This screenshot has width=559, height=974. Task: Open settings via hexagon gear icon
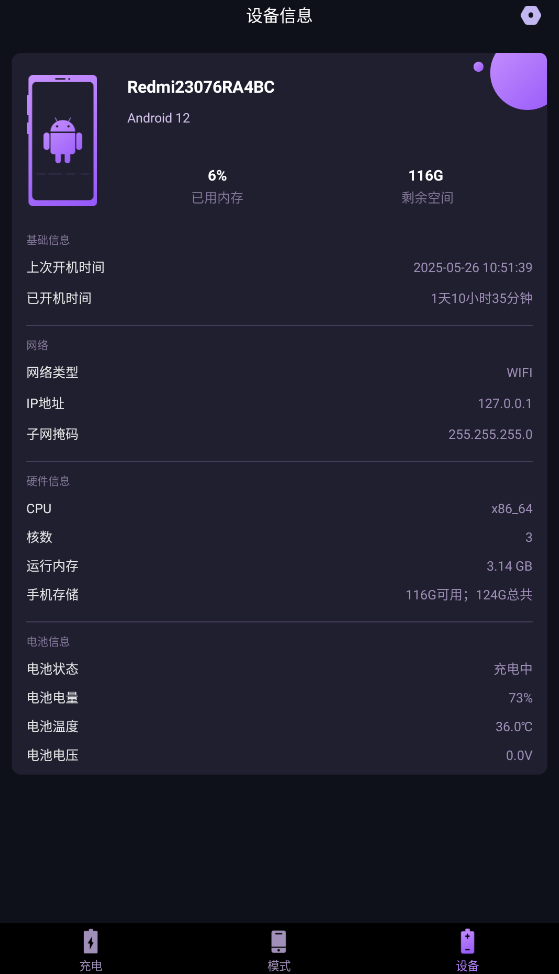[x=530, y=16]
